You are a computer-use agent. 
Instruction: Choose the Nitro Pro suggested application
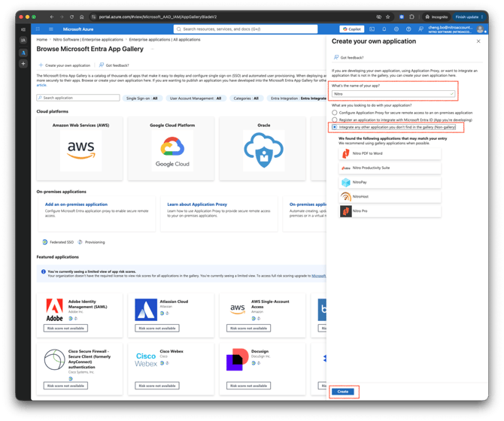390,211
